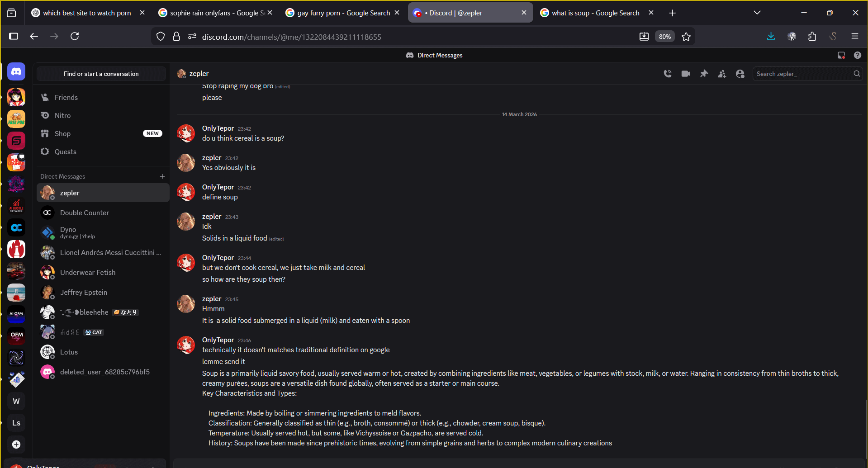Screen dimensions: 868x468
Task: Bookmark this page with the star icon
Action: pyautogui.click(x=686, y=37)
